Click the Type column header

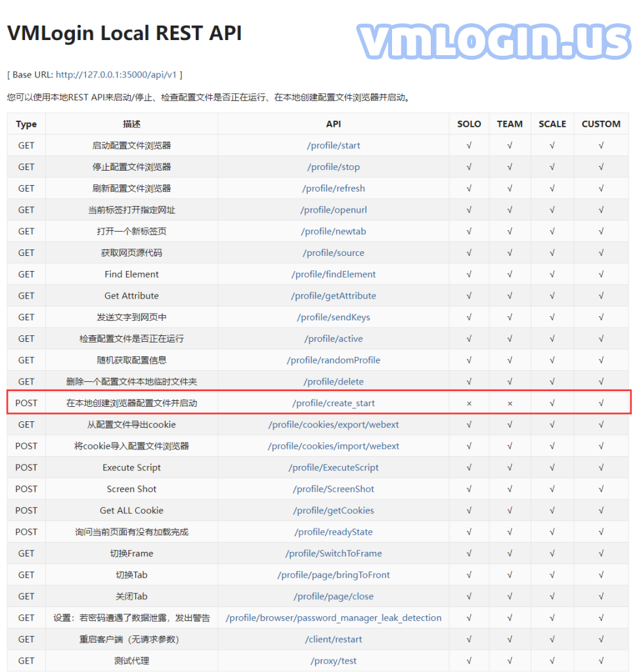pos(26,124)
